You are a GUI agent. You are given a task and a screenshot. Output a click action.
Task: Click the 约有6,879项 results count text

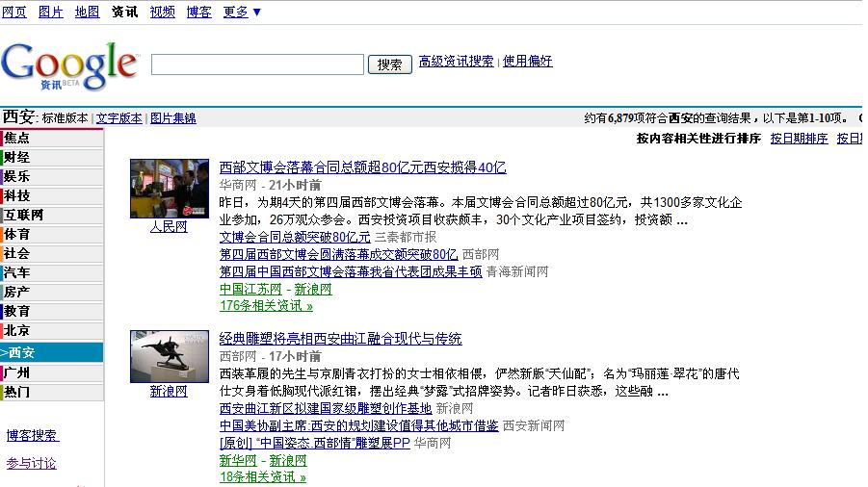tap(717, 118)
